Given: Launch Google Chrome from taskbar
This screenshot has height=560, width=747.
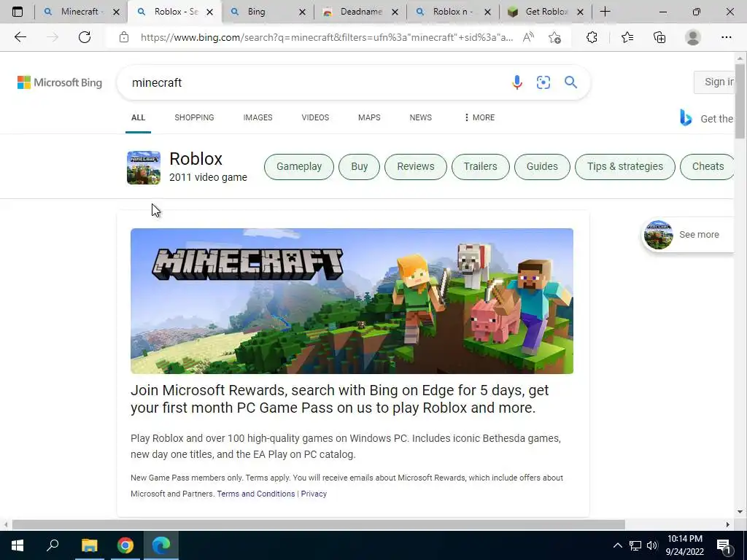Looking at the screenshot, I should click(x=125, y=545).
